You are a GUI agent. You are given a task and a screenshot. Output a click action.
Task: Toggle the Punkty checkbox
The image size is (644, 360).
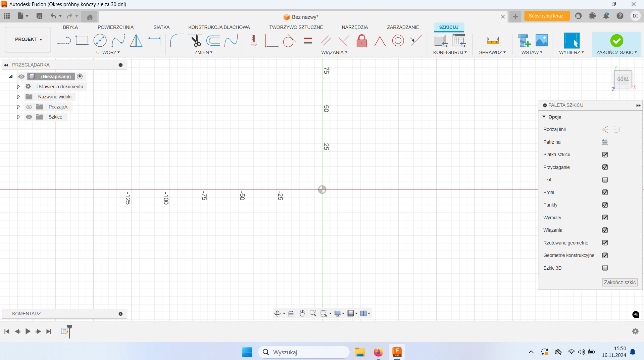click(605, 205)
